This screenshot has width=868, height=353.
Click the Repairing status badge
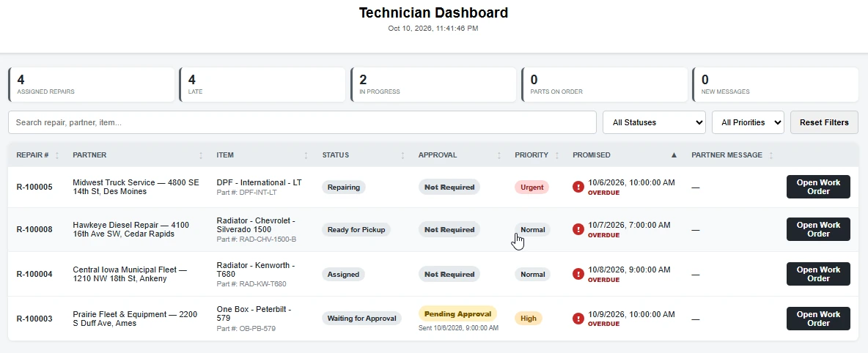coord(344,187)
